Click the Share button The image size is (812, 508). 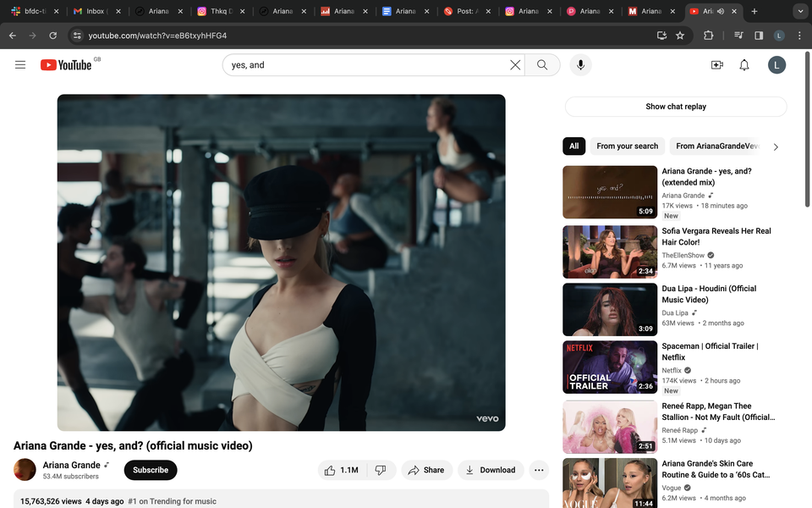point(426,470)
